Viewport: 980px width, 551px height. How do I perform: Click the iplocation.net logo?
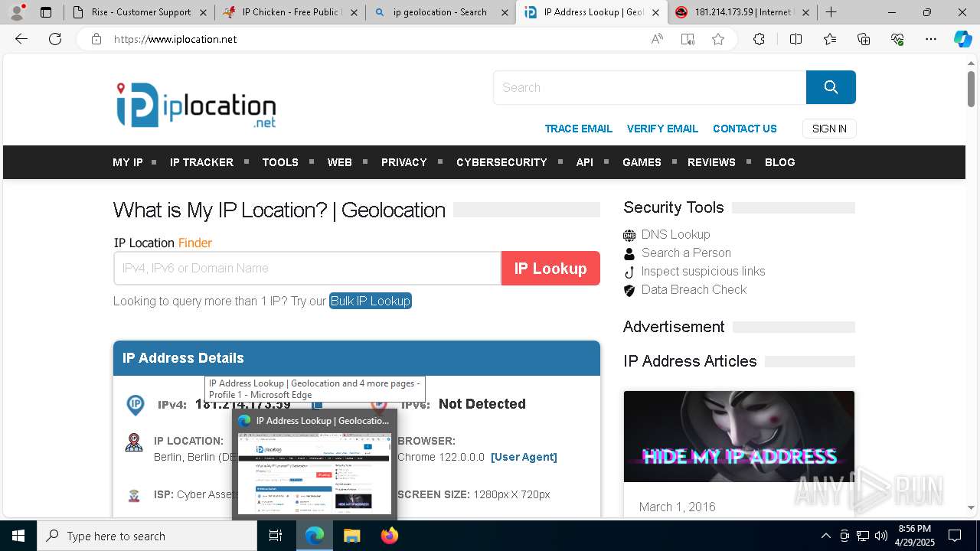196,105
